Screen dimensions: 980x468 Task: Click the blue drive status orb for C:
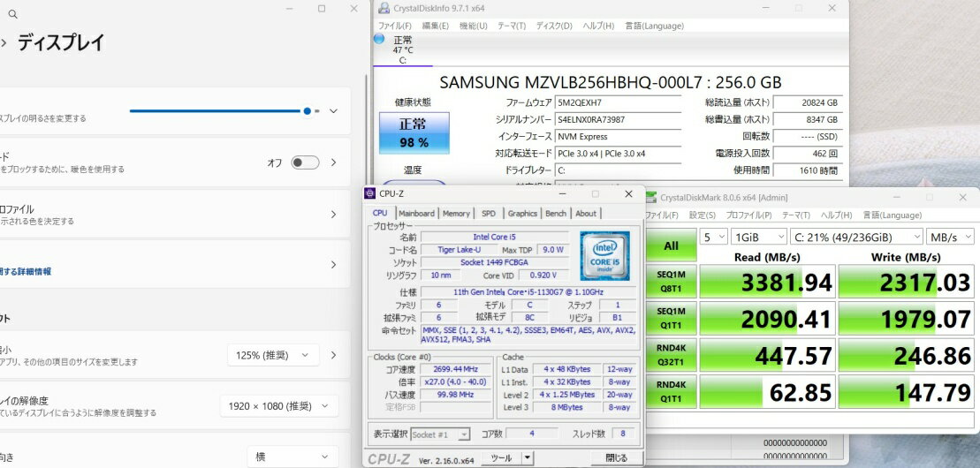click(379, 39)
